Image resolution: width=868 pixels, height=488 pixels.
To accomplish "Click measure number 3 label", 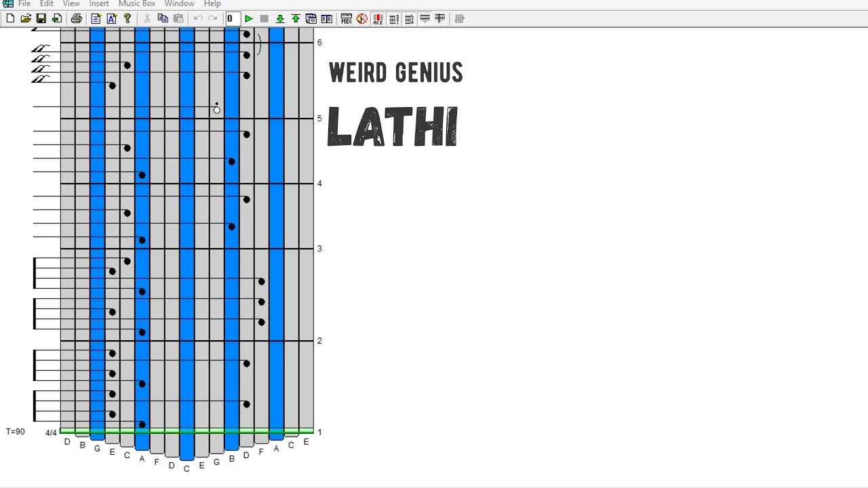I will click(x=319, y=249).
